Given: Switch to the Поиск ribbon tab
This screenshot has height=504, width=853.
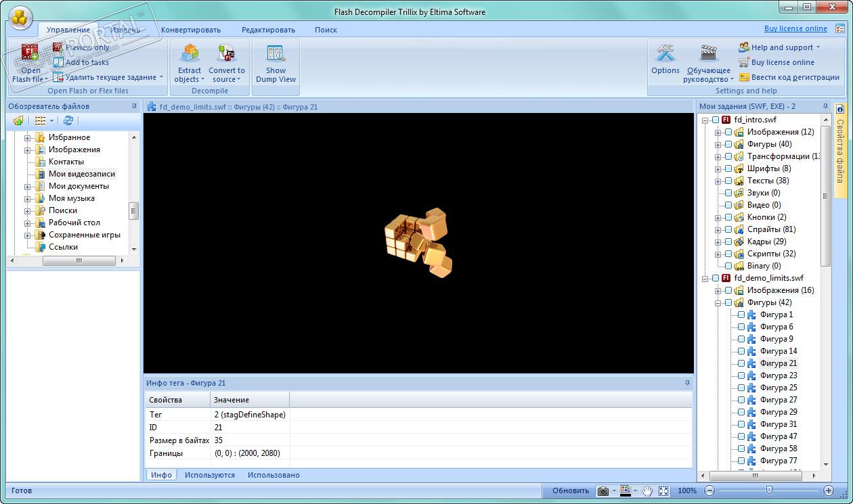Looking at the screenshot, I should tap(326, 30).
